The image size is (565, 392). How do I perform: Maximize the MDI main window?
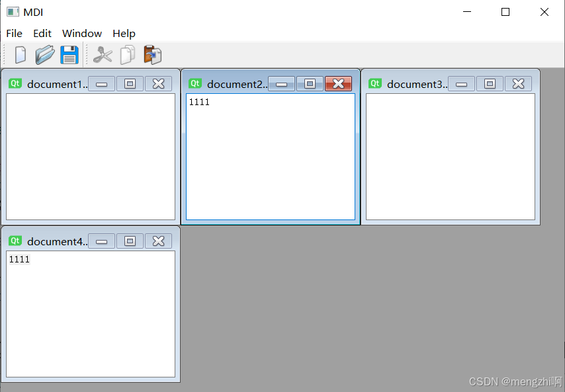click(505, 12)
